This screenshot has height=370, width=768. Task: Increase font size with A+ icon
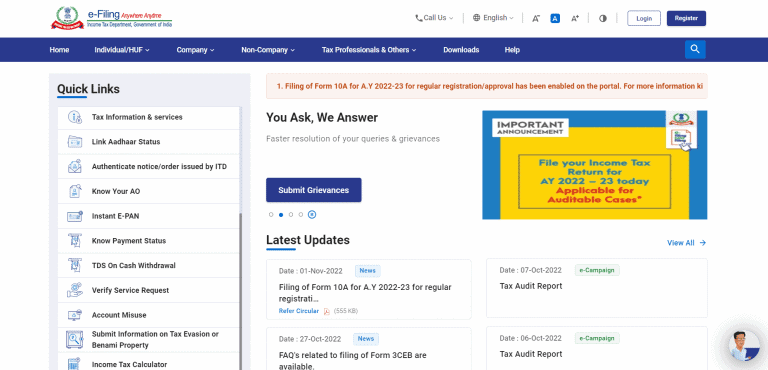click(575, 18)
